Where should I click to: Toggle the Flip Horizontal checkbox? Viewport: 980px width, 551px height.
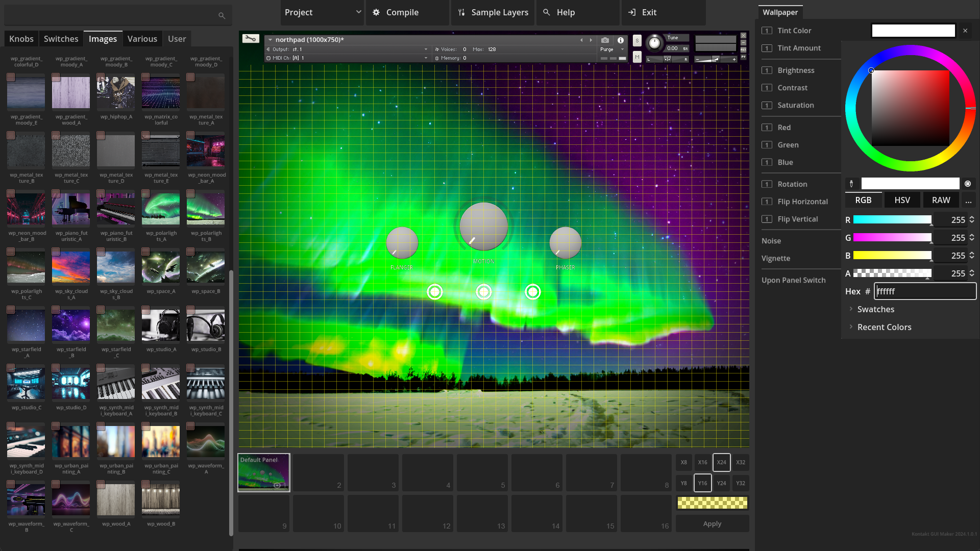pyautogui.click(x=767, y=202)
